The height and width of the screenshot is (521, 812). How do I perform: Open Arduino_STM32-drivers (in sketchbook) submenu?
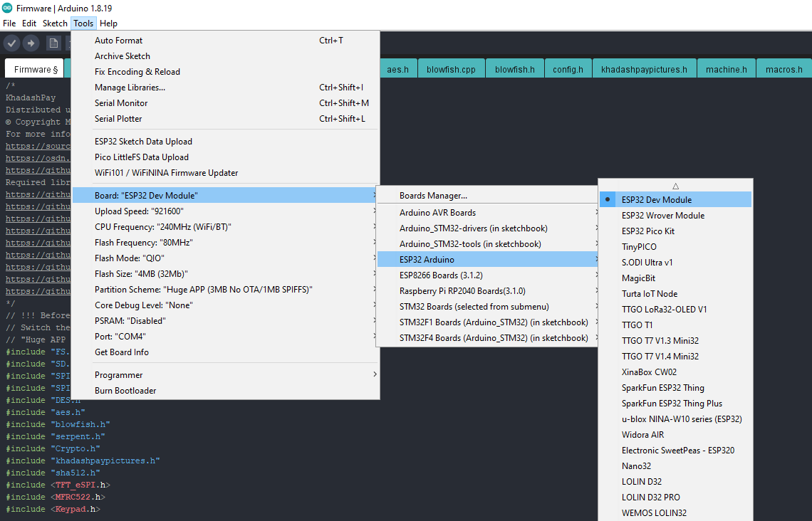[x=488, y=228]
